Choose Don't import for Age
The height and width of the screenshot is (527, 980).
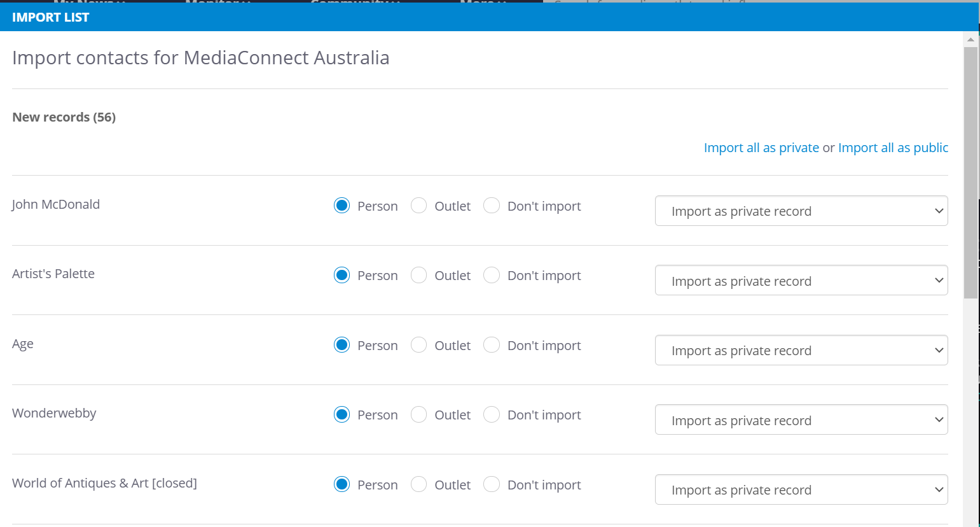492,345
